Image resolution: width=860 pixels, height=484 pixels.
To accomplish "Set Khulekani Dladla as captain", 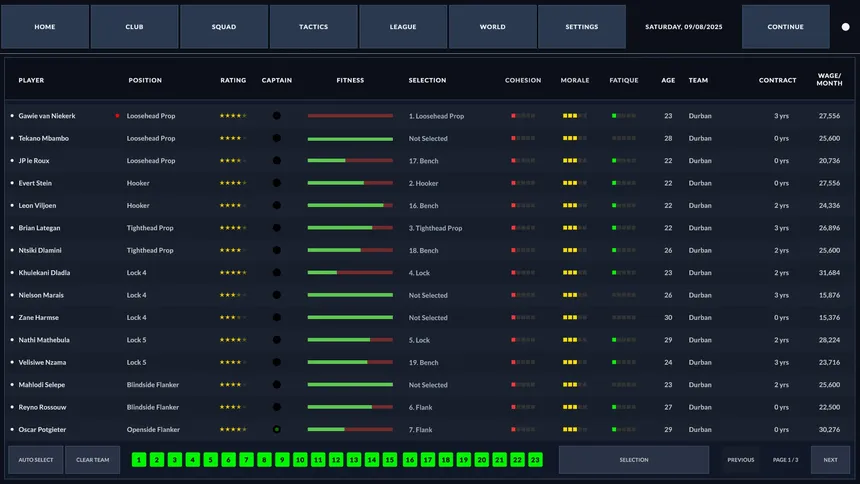I will [x=276, y=273].
